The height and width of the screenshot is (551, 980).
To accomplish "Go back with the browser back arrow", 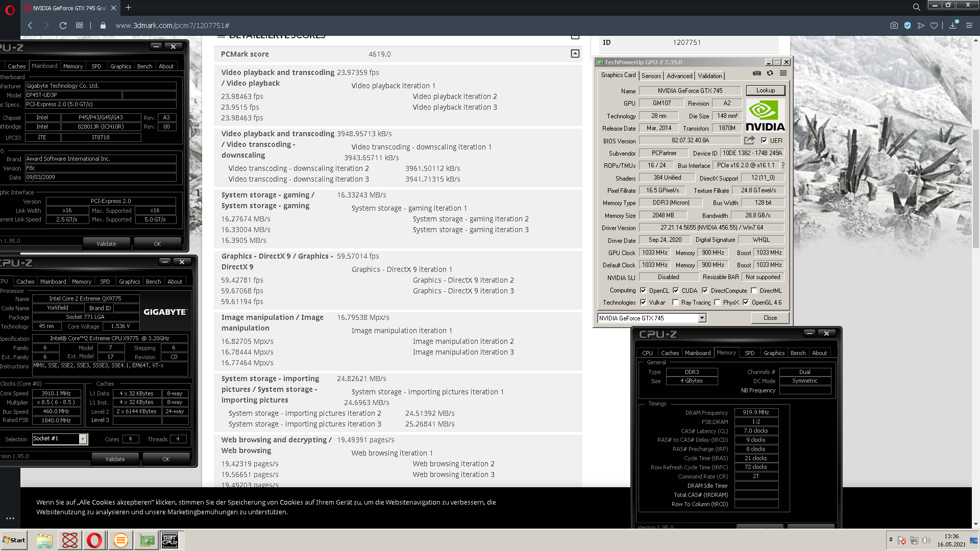I will [30, 26].
